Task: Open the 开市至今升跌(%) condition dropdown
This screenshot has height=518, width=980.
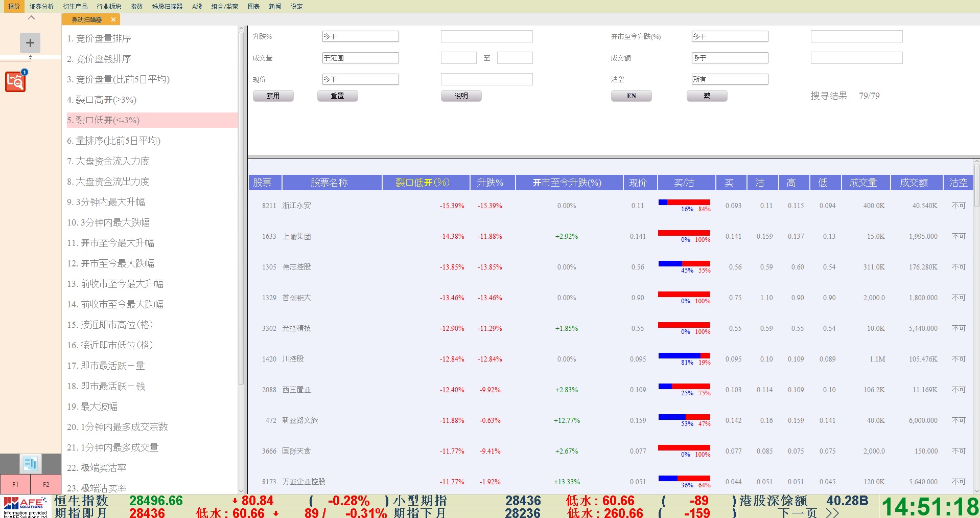Action: [x=730, y=36]
